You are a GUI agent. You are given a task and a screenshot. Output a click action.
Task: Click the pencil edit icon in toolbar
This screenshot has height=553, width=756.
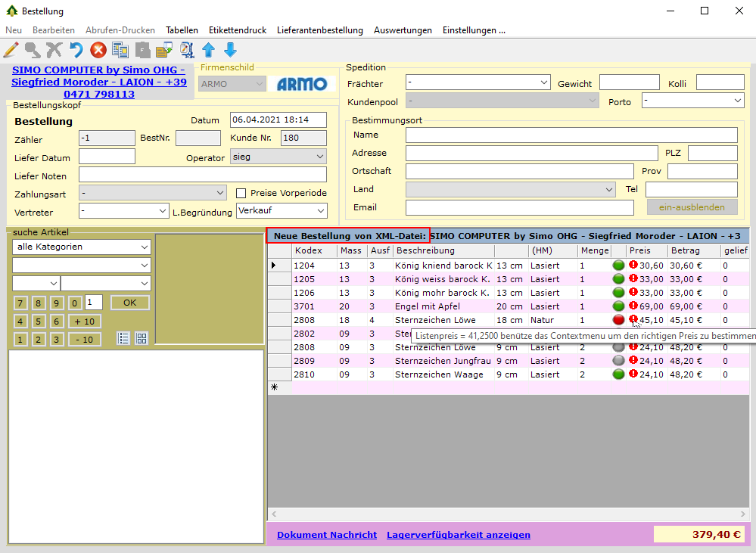click(x=11, y=50)
